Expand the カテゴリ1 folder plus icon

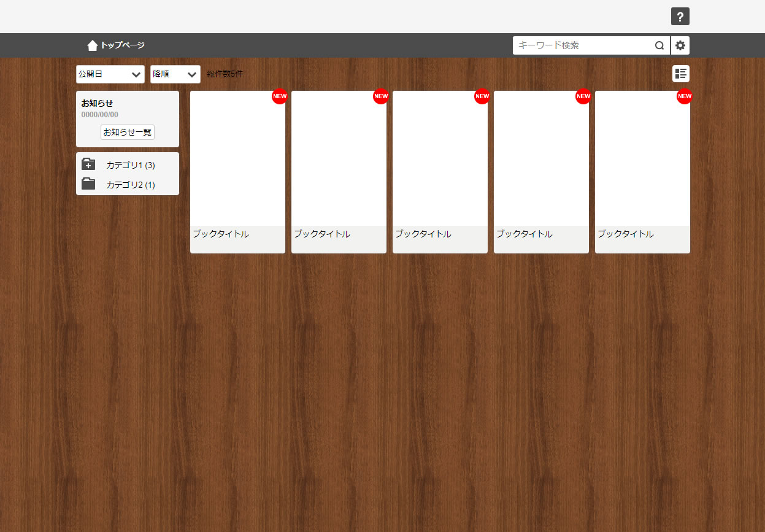tap(88, 164)
